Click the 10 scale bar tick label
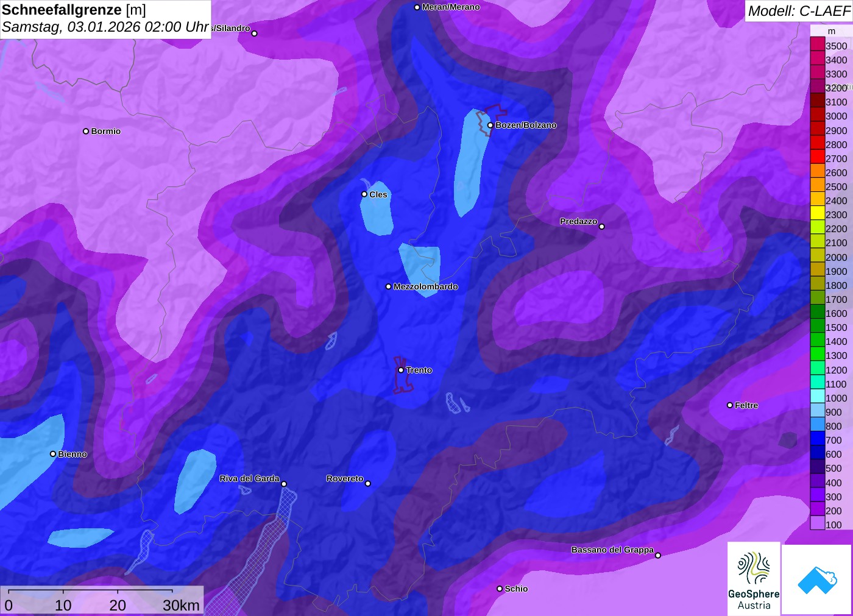The width and height of the screenshot is (853, 616). point(63,605)
